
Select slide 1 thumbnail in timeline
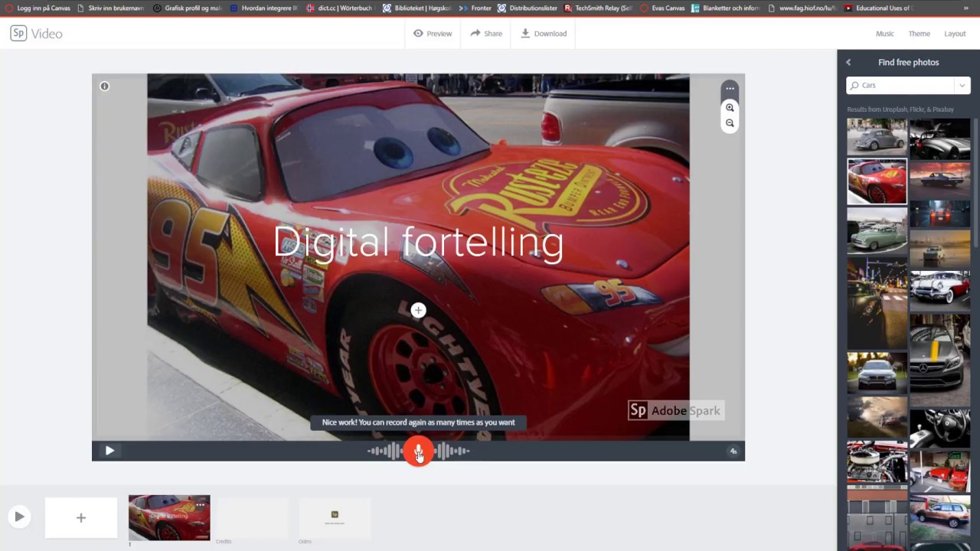169,518
